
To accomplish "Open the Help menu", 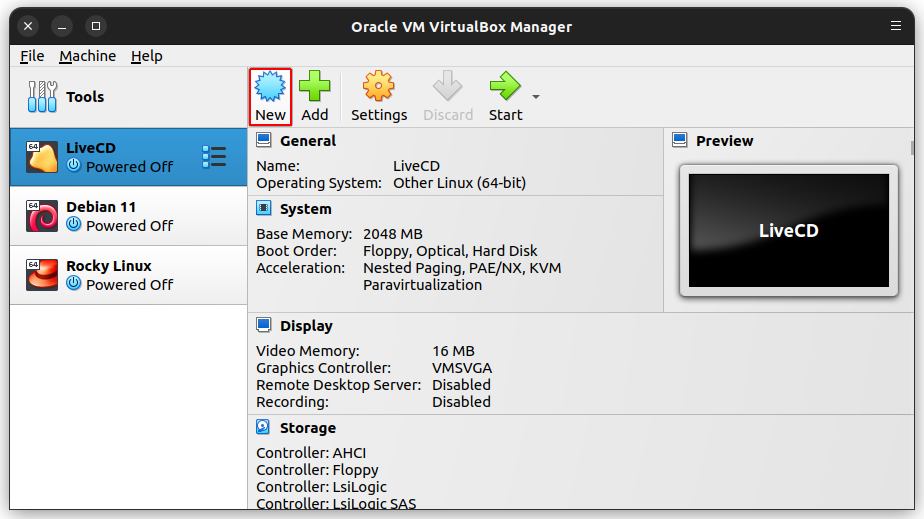I will click(146, 56).
